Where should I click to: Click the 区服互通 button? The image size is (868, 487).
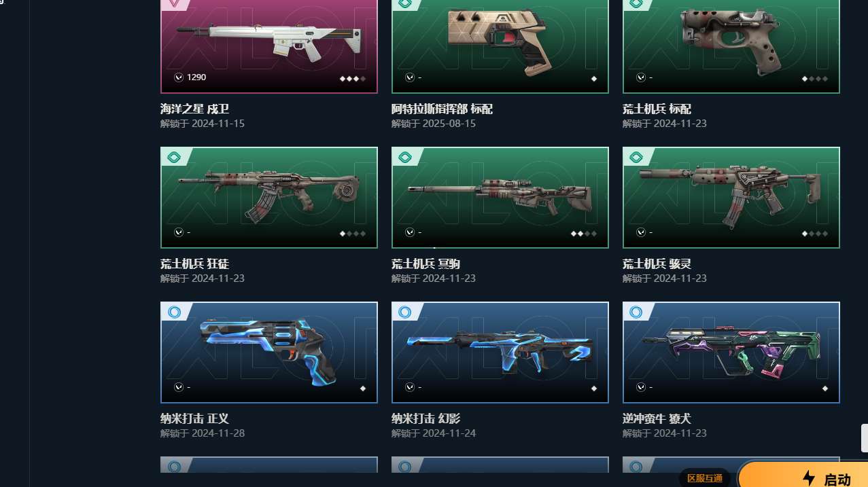click(x=705, y=478)
